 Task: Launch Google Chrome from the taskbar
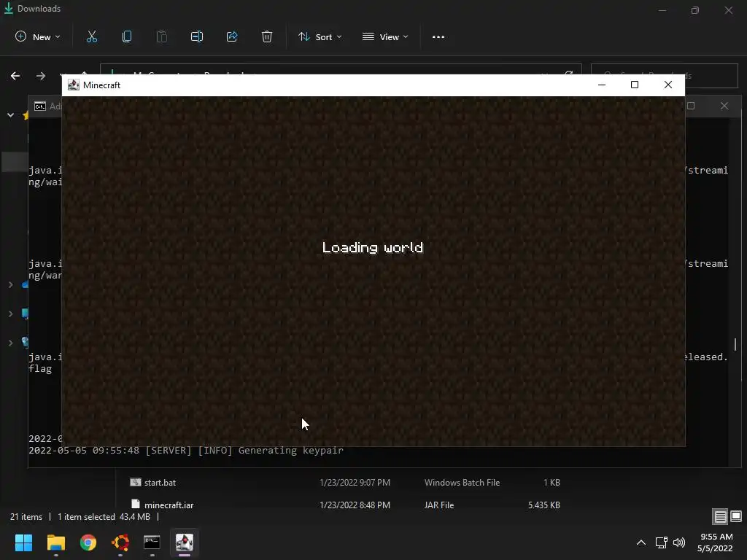[x=88, y=542]
